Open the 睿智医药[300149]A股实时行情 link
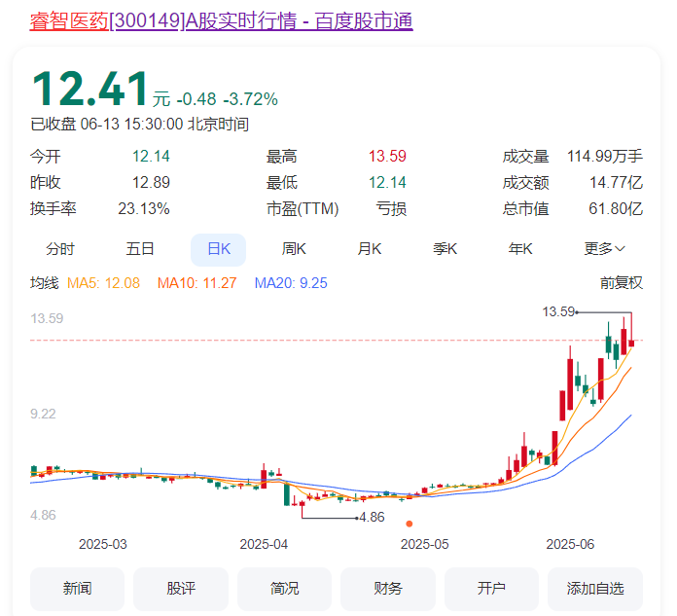 point(221,20)
